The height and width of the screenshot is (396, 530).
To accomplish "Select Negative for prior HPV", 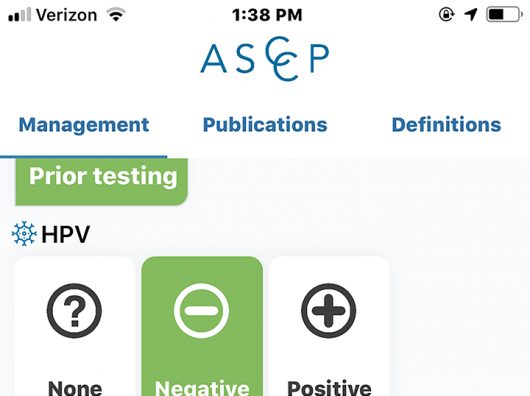I will 202,326.
